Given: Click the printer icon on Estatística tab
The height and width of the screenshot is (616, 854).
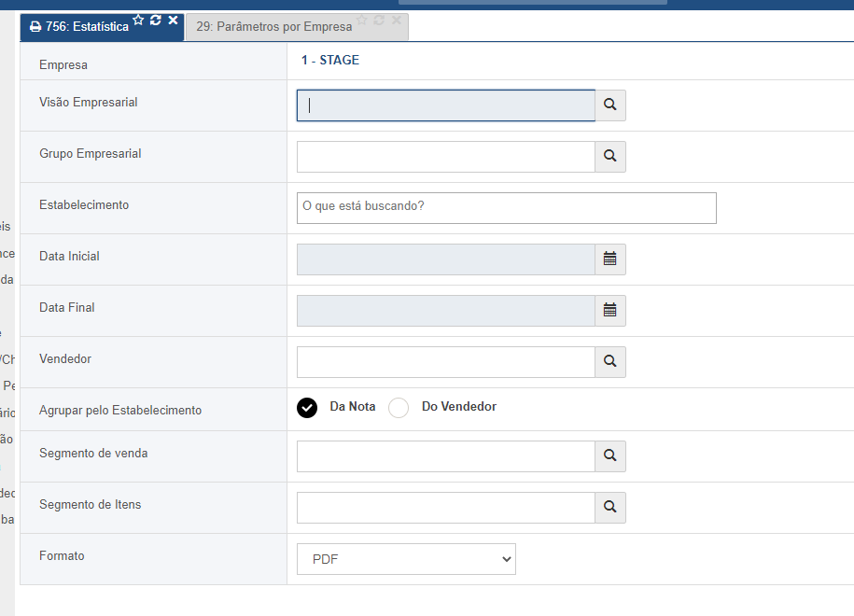Looking at the screenshot, I should click(x=35, y=27).
